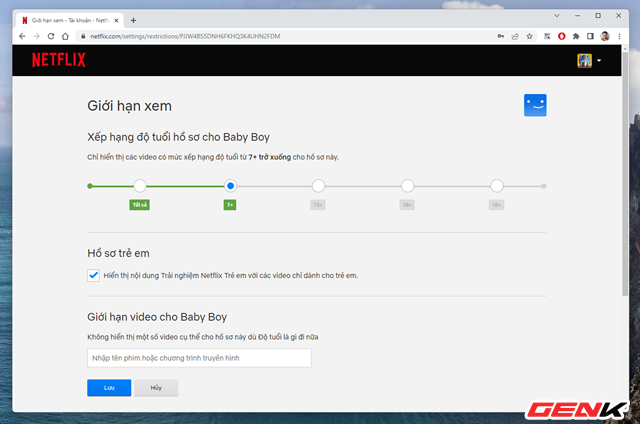Toggle the Hồ sơ trẻ em checkbox

(93, 275)
